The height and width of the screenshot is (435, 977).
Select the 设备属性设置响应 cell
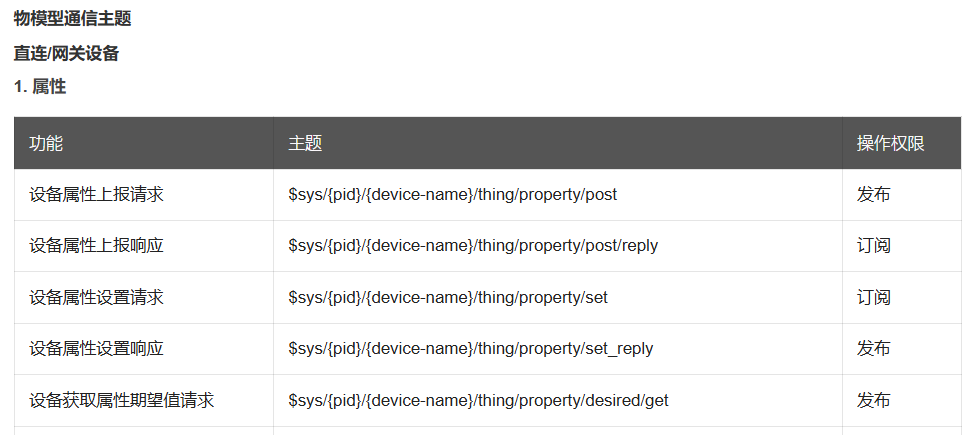coord(96,349)
